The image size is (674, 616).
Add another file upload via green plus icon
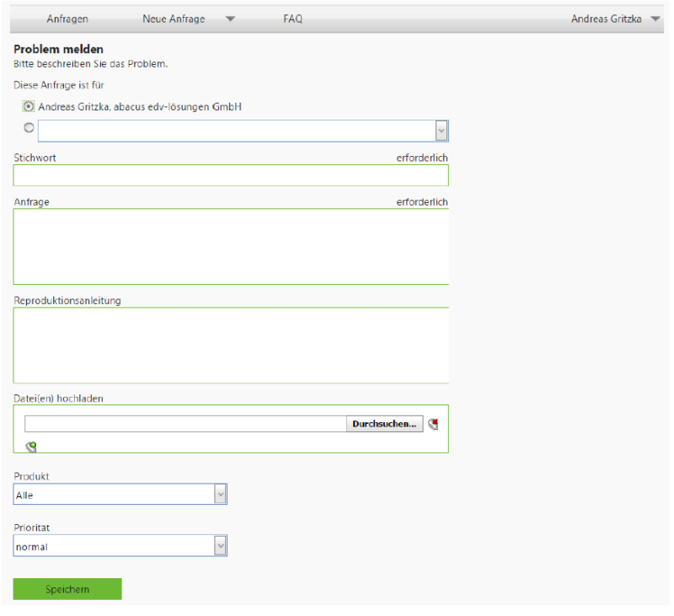[30, 446]
